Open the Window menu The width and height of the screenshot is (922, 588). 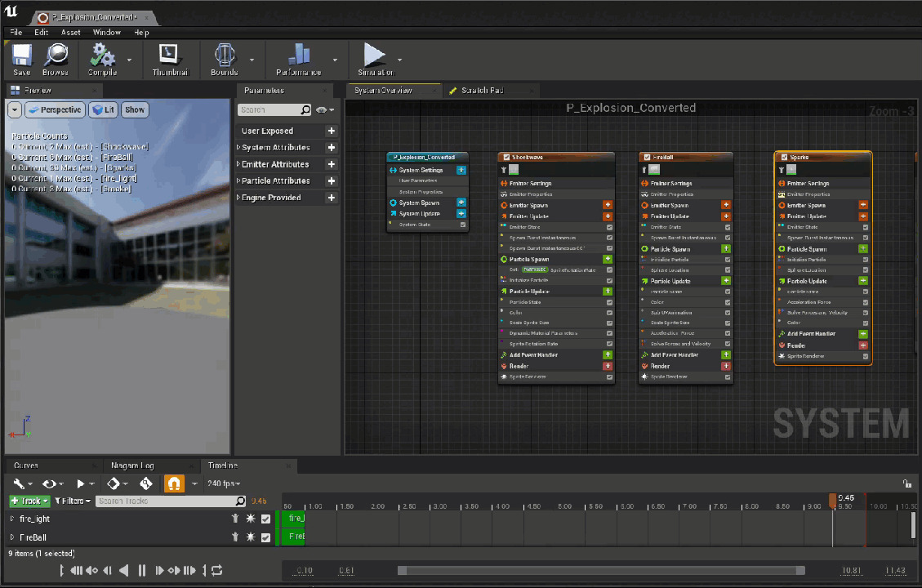click(107, 32)
